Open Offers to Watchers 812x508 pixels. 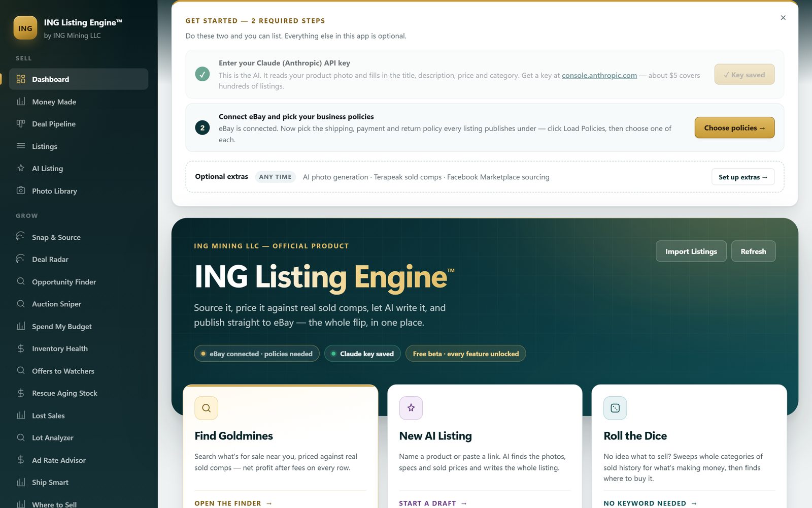[x=79, y=371]
